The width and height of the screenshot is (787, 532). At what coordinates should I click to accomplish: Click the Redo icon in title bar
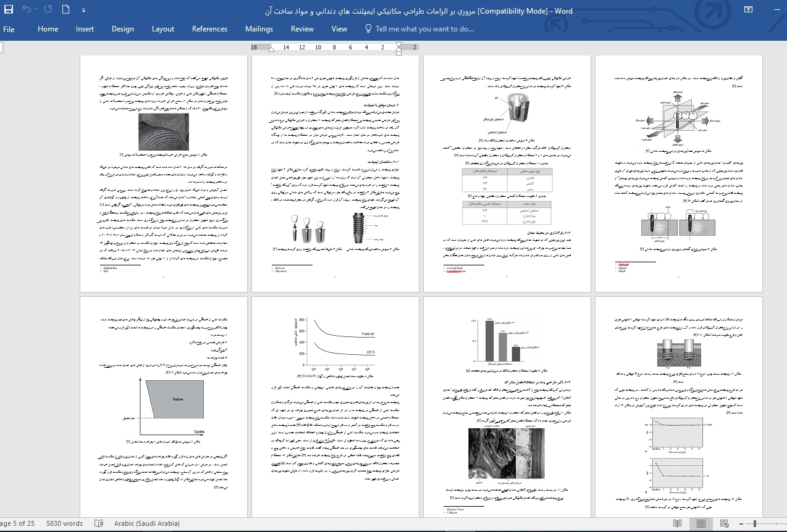pos(48,9)
